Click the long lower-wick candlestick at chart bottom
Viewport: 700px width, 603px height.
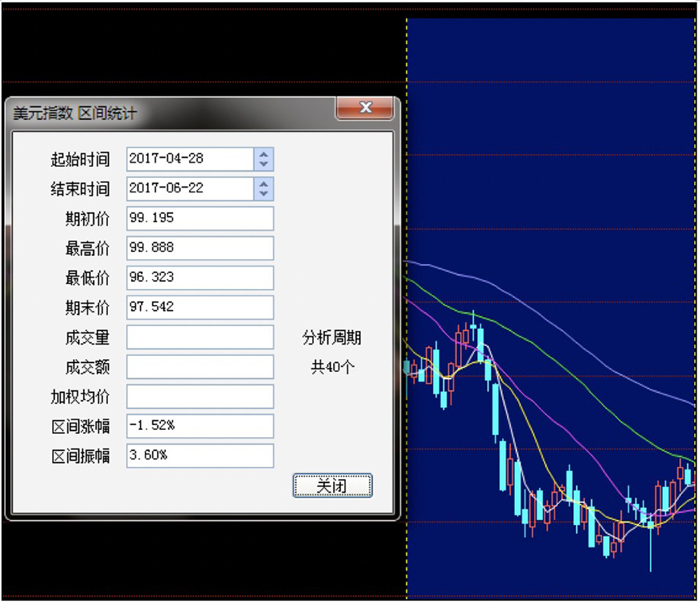[650, 547]
